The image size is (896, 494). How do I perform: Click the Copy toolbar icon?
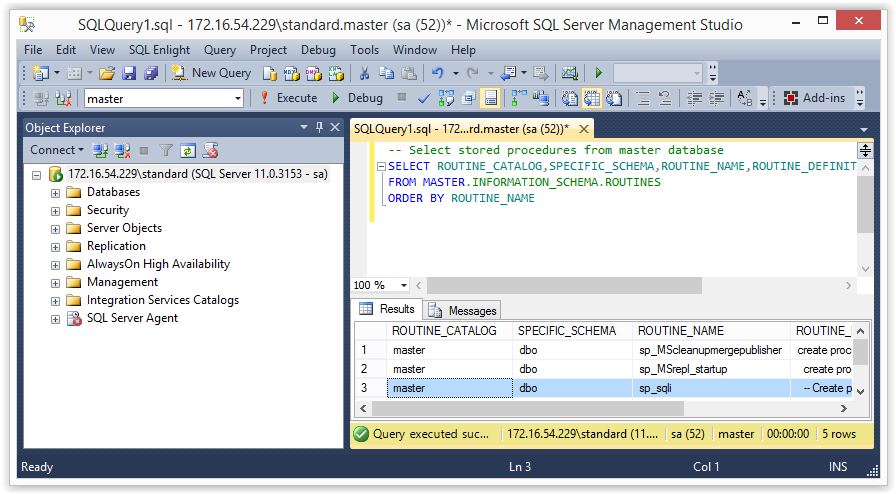(x=386, y=73)
